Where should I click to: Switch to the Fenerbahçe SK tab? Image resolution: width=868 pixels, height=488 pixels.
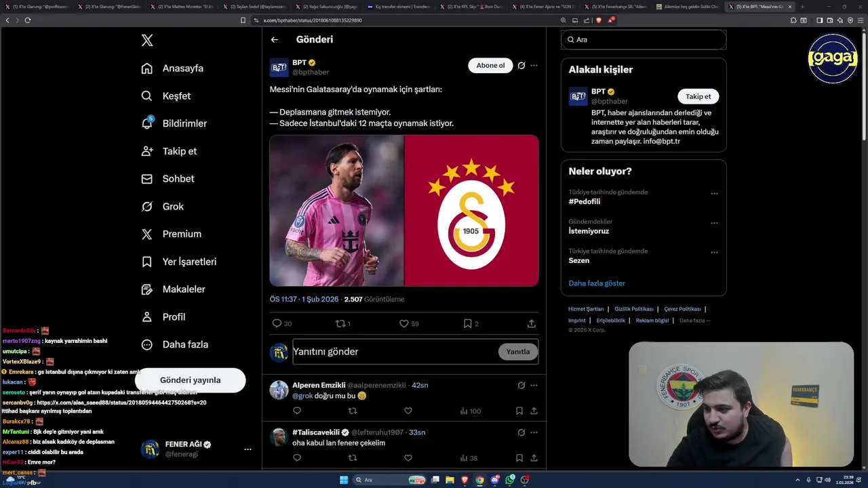[x=616, y=7]
